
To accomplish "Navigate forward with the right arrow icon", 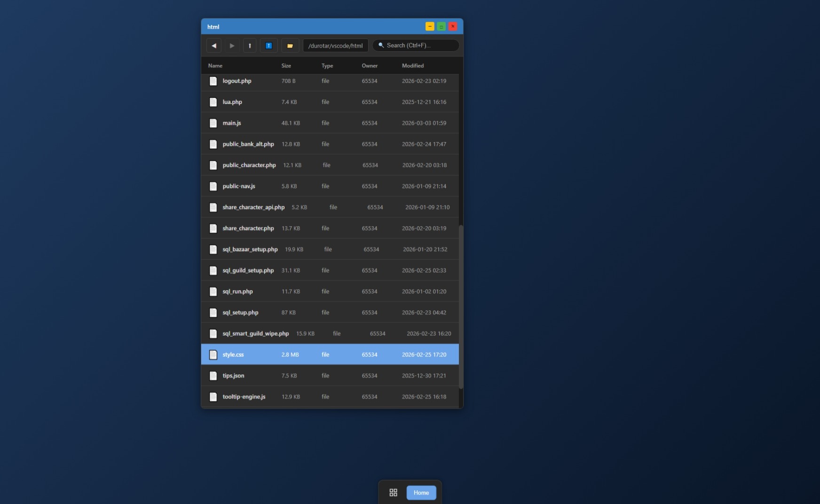I will [232, 45].
